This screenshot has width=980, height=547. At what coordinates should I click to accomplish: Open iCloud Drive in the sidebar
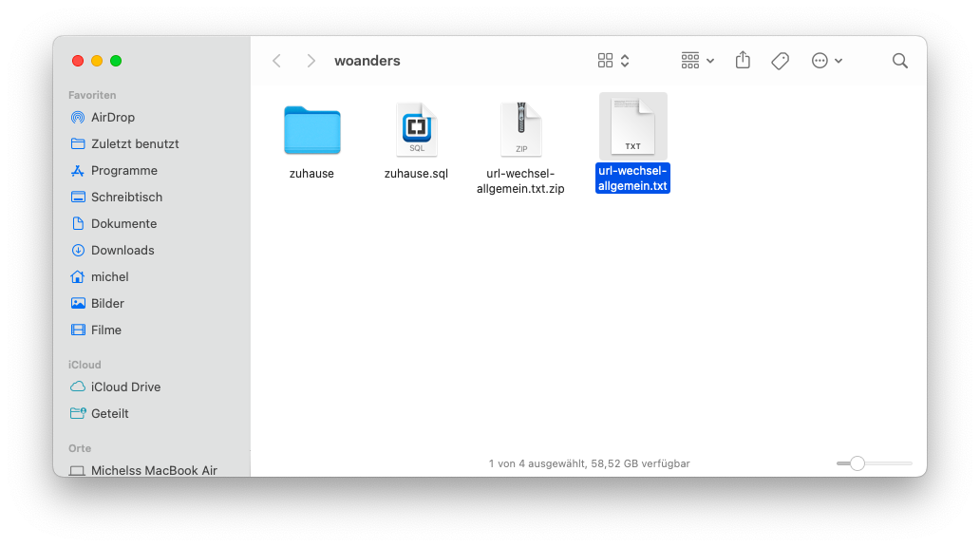point(125,387)
